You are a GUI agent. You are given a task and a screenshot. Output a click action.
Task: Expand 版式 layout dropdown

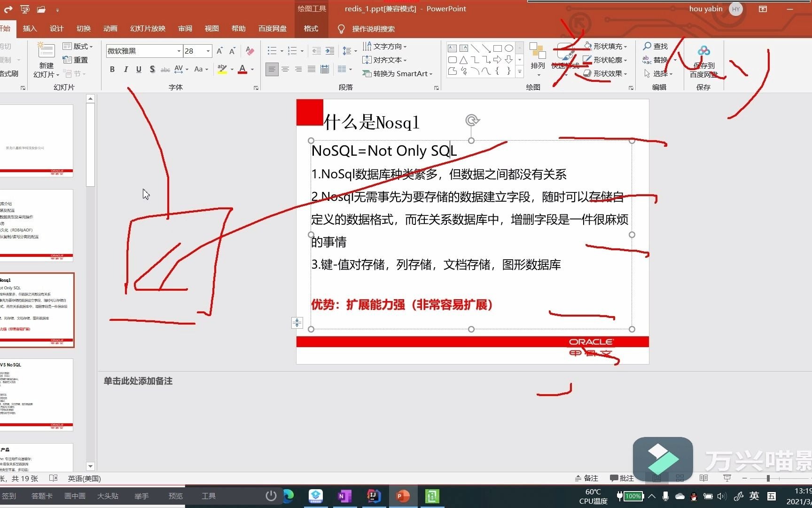click(x=78, y=46)
